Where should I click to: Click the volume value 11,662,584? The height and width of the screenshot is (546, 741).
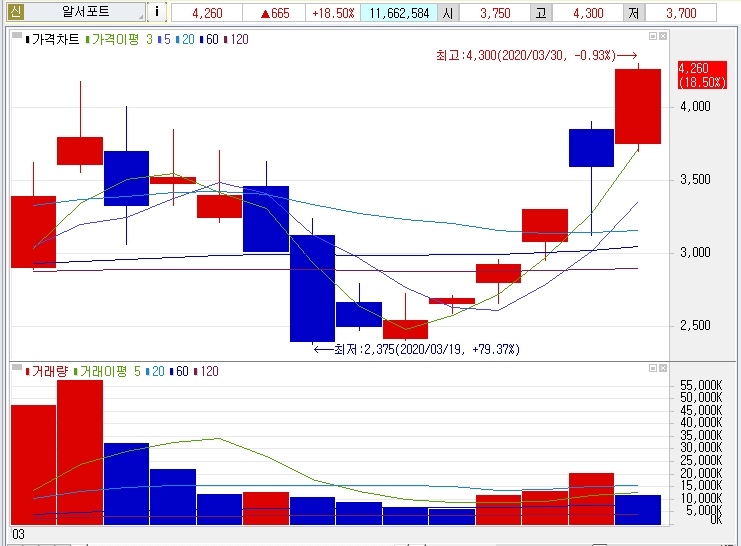tap(399, 13)
